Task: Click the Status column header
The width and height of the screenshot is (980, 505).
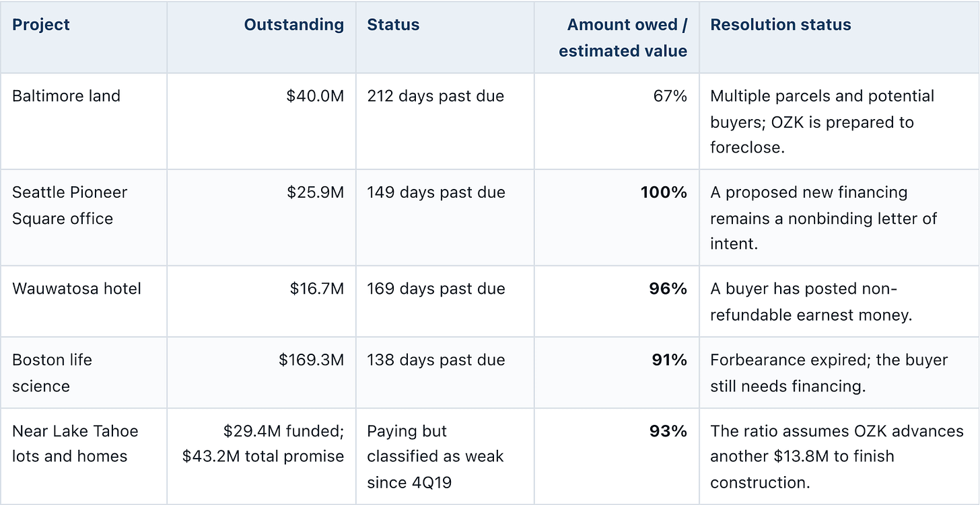Action: (393, 25)
